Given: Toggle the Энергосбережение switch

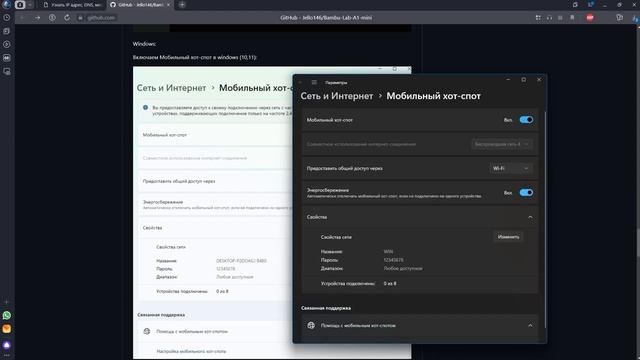Looking at the screenshot, I should tap(526, 192).
